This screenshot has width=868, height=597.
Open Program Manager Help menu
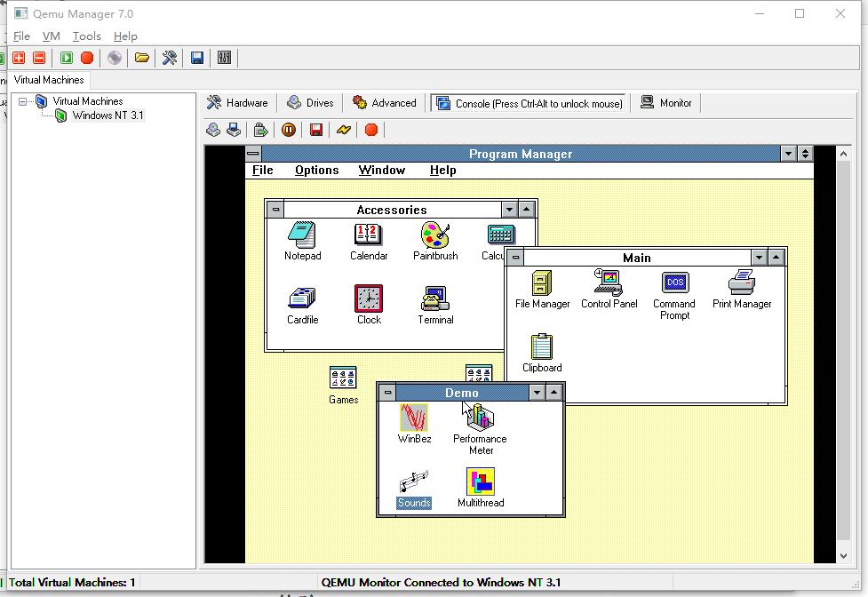point(442,170)
